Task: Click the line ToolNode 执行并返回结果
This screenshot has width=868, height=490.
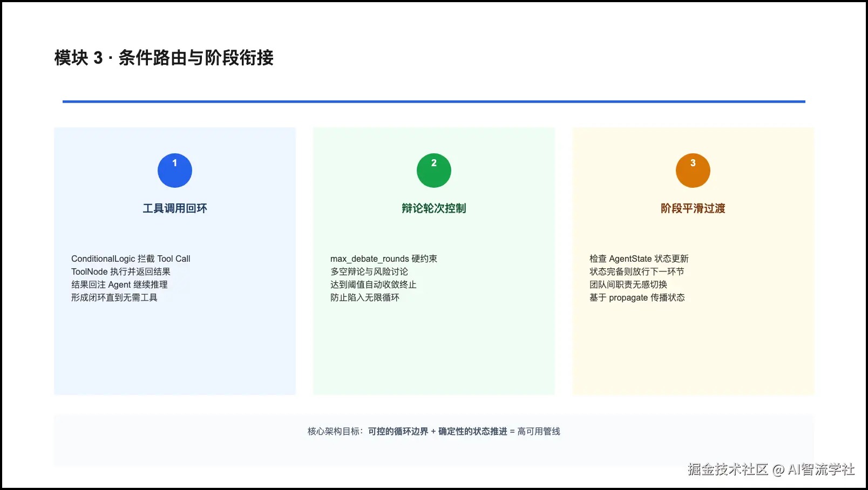Action: coord(121,272)
